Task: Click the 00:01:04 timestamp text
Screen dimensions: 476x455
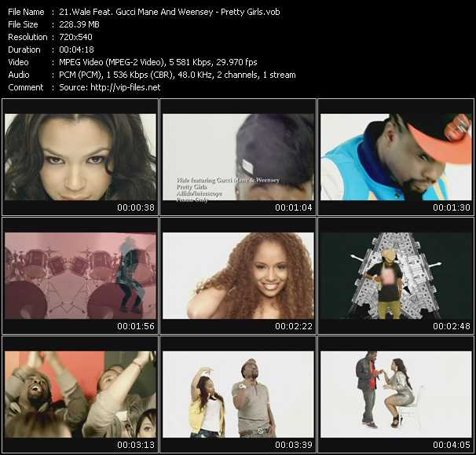Action: point(294,207)
